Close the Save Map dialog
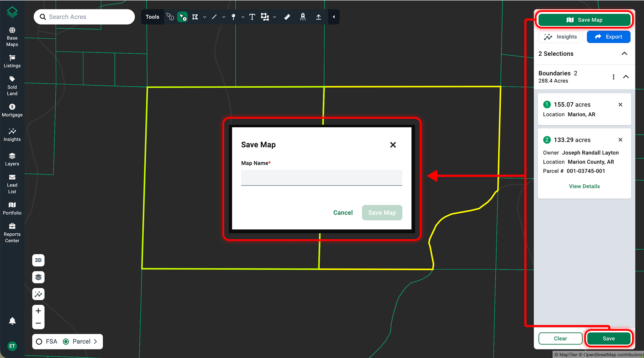 393,145
